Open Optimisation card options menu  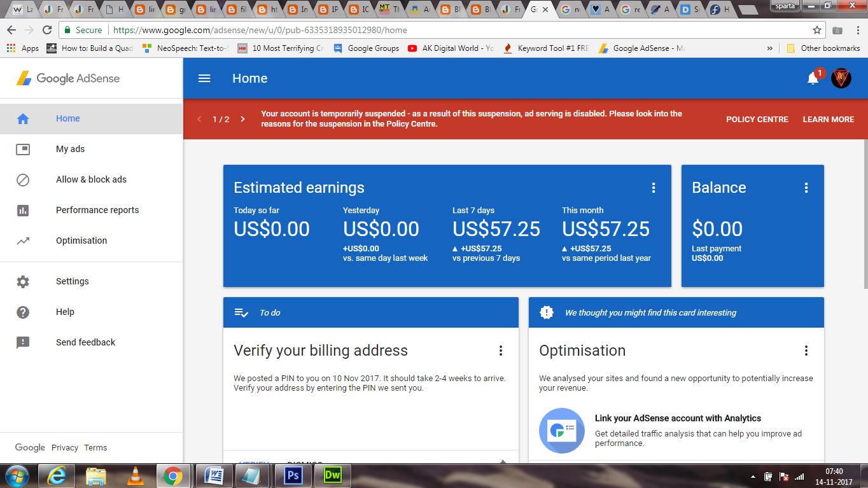pyautogui.click(x=806, y=351)
